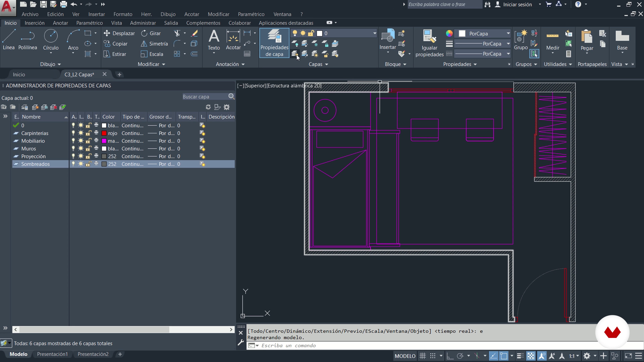The width and height of the screenshot is (644, 362).
Task: Open Propiedades de capa panel
Action: click(274, 43)
